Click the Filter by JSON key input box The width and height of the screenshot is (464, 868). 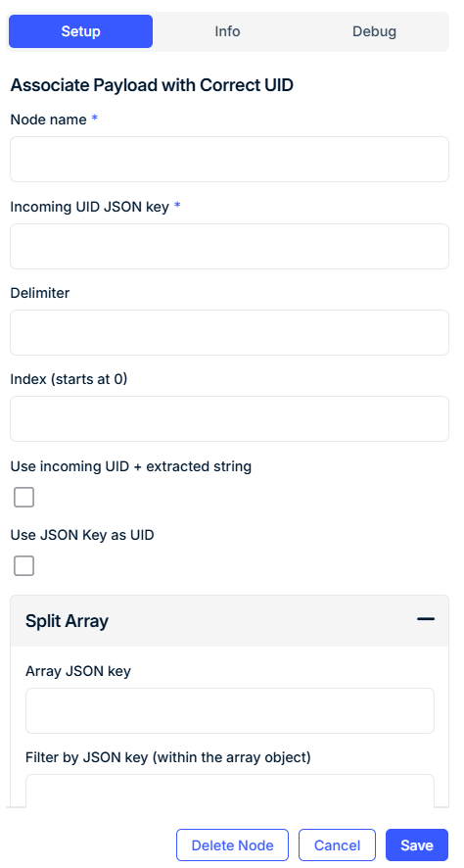coord(230,791)
